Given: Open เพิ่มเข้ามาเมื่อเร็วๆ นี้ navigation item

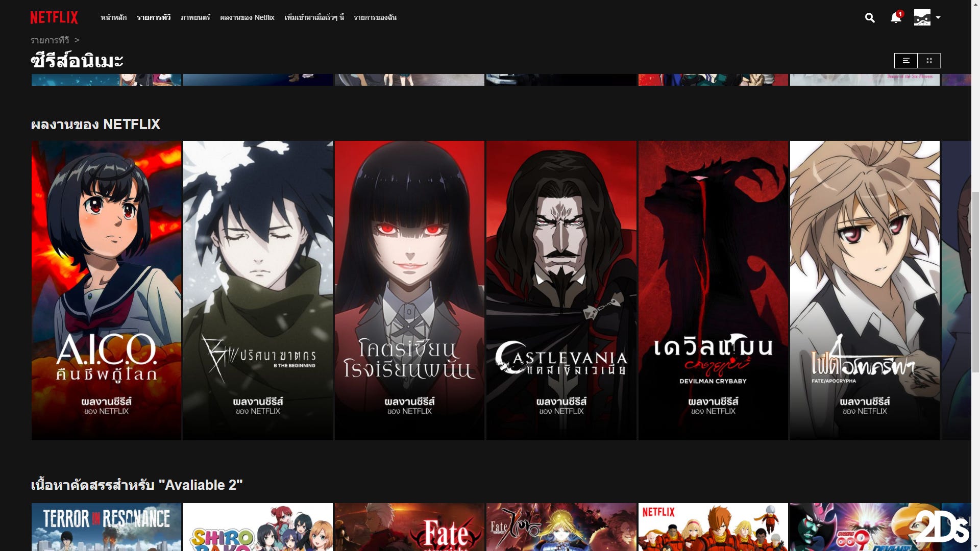Looking at the screenshot, I should pos(314,17).
